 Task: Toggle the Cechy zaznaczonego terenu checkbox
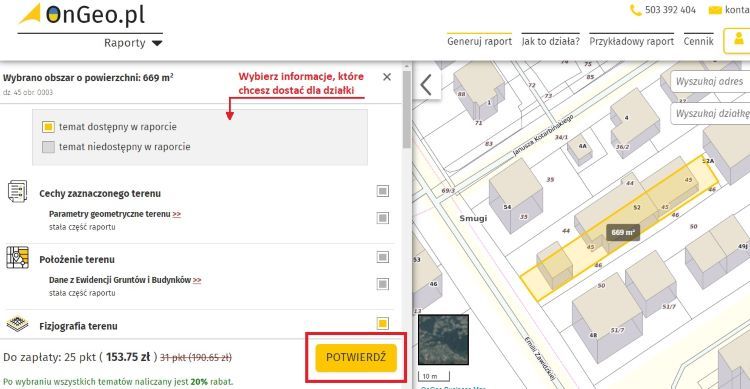(383, 191)
